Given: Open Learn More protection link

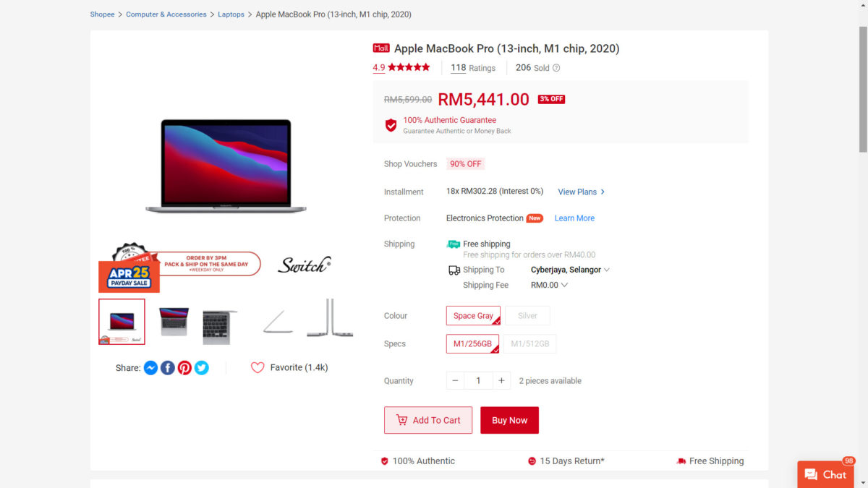Looking at the screenshot, I should [x=574, y=218].
